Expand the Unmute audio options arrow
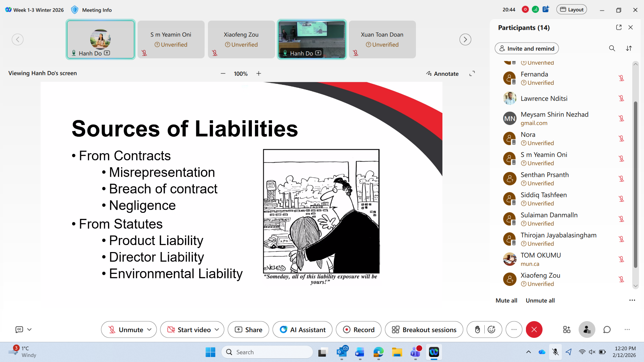644x362 pixels. pyautogui.click(x=149, y=329)
